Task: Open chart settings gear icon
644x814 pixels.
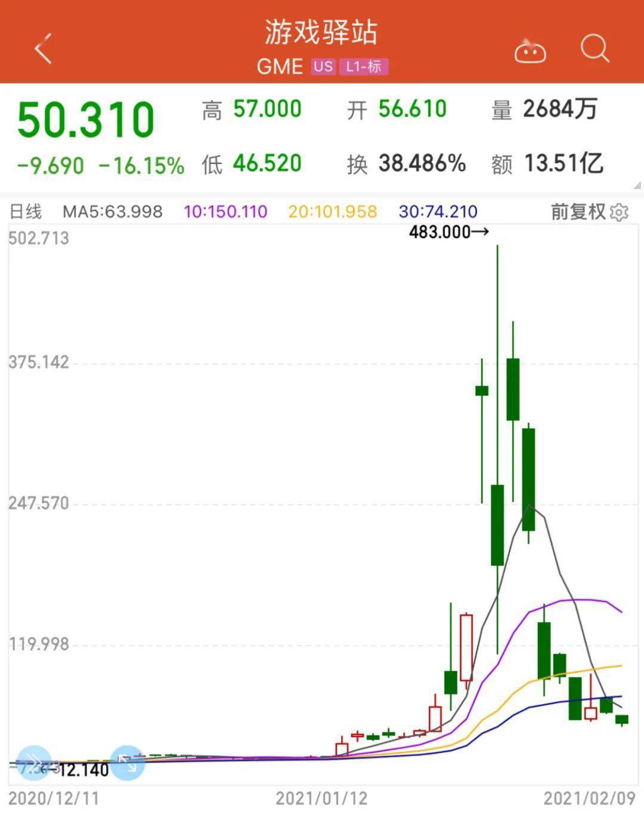Action: click(620, 212)
